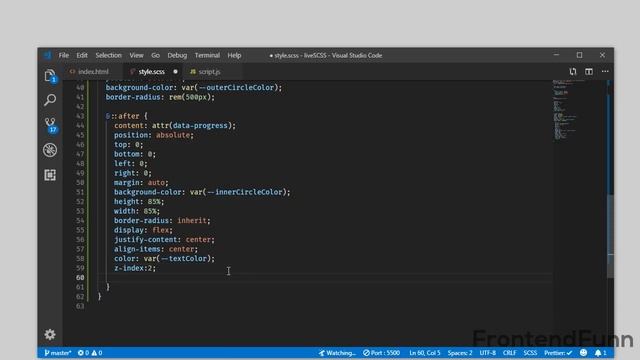
Task: Change language mode SCSS
Action: pyautogui.click(x=530, y=353)
